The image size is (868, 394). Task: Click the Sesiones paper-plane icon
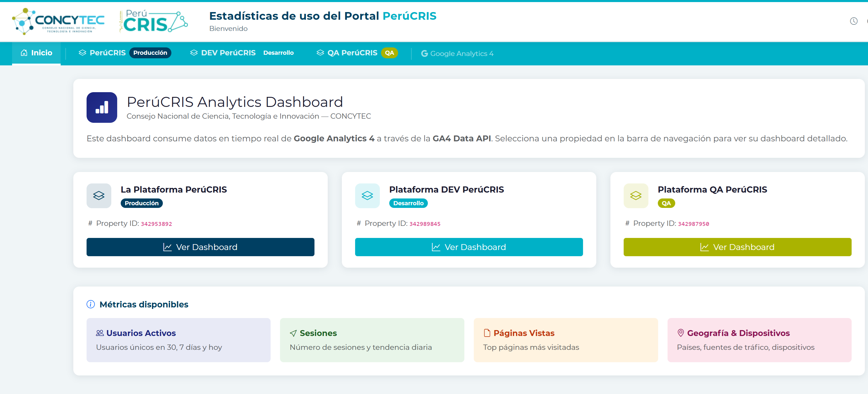click(293, 333)
